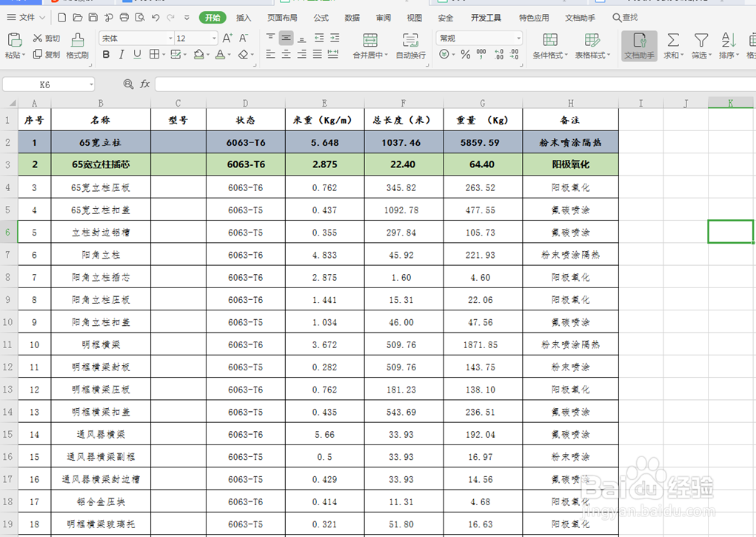Click the Print icon in quick toolbar
Image resolution: width=756 pixels, height=537 pixels.
pyautogui.click(x=124, y=18)
